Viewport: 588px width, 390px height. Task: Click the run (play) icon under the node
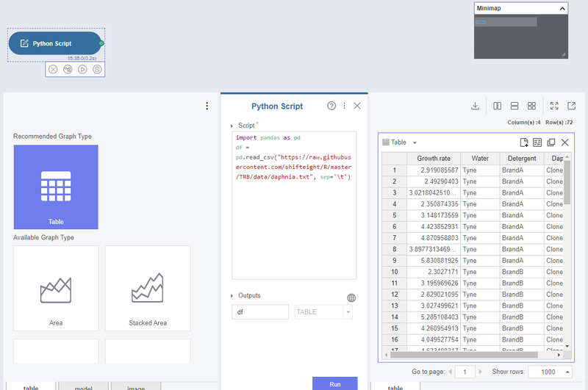(x=82, y=69)
